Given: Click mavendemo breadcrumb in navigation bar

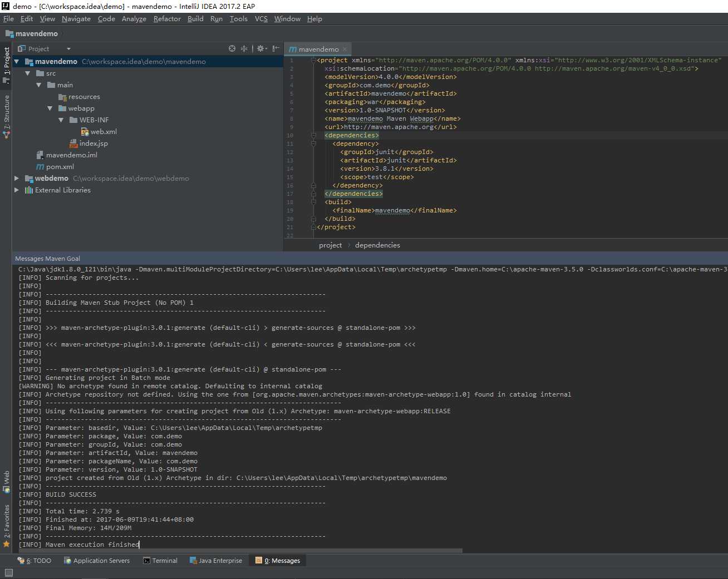Looking at the screenshot, I should coord(32,34).
